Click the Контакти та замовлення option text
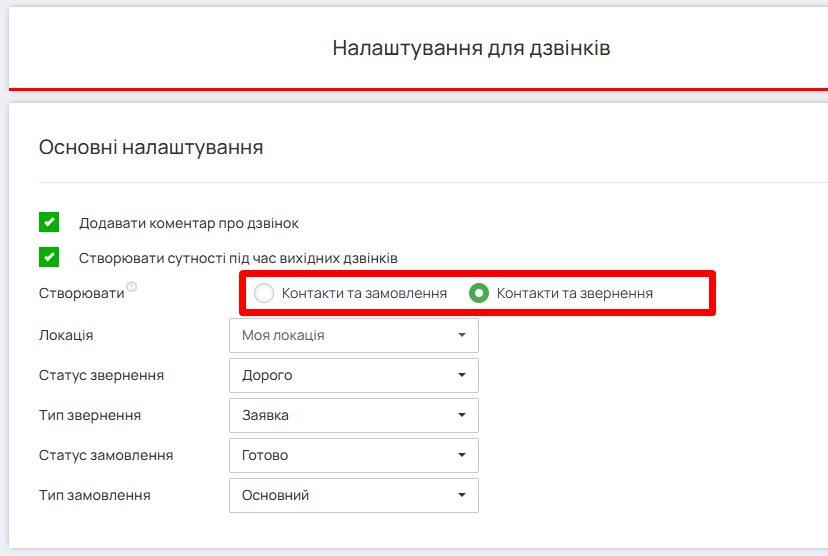828x556 pixels. click(364, 293)
